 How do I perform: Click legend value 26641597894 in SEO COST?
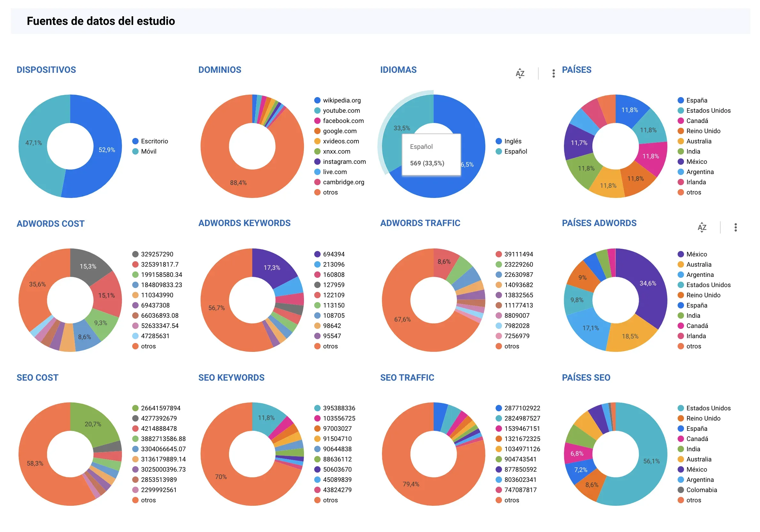[156, 408]
